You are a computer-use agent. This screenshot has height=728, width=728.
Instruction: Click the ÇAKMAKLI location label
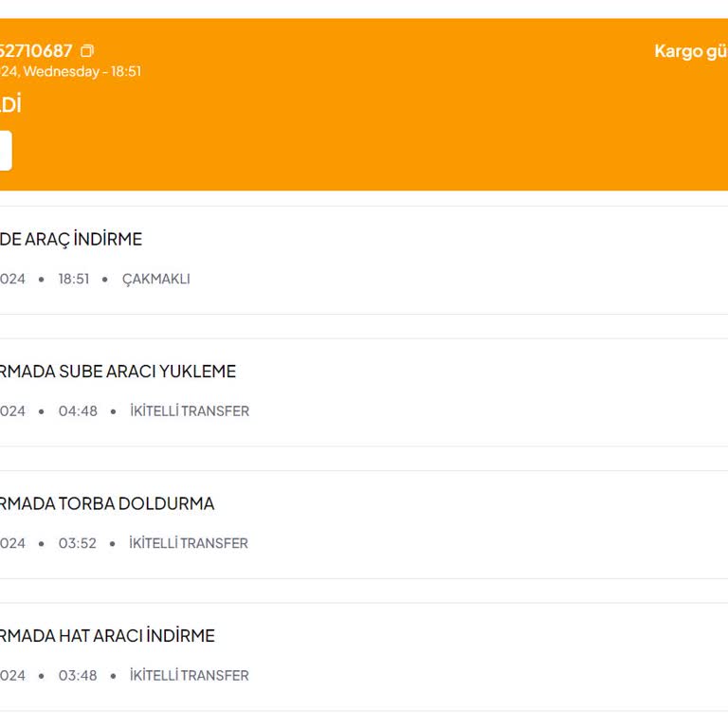pyautogui.click(x=156, y=279)
